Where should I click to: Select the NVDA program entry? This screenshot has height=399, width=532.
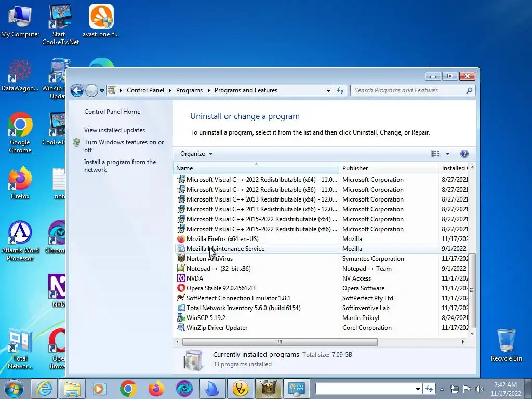click(322, 278)
